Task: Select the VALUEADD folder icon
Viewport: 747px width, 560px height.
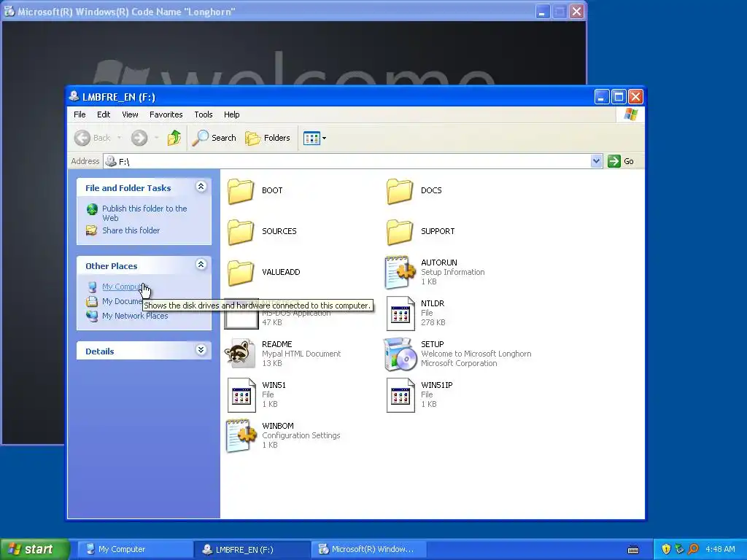Action: click(241, 273)
